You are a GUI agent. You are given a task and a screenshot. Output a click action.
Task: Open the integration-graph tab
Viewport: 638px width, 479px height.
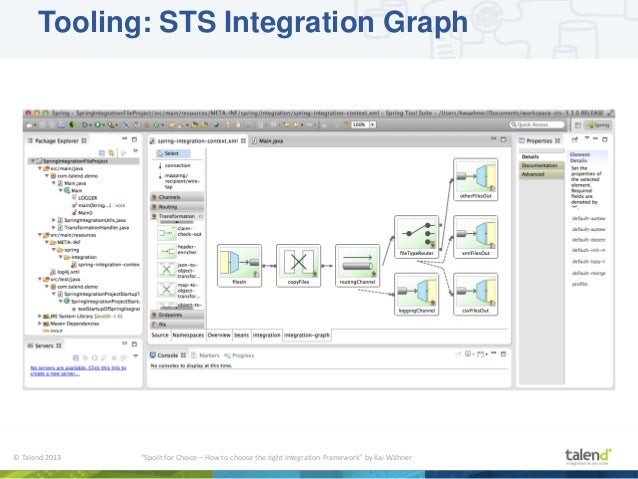click(307, 335)
